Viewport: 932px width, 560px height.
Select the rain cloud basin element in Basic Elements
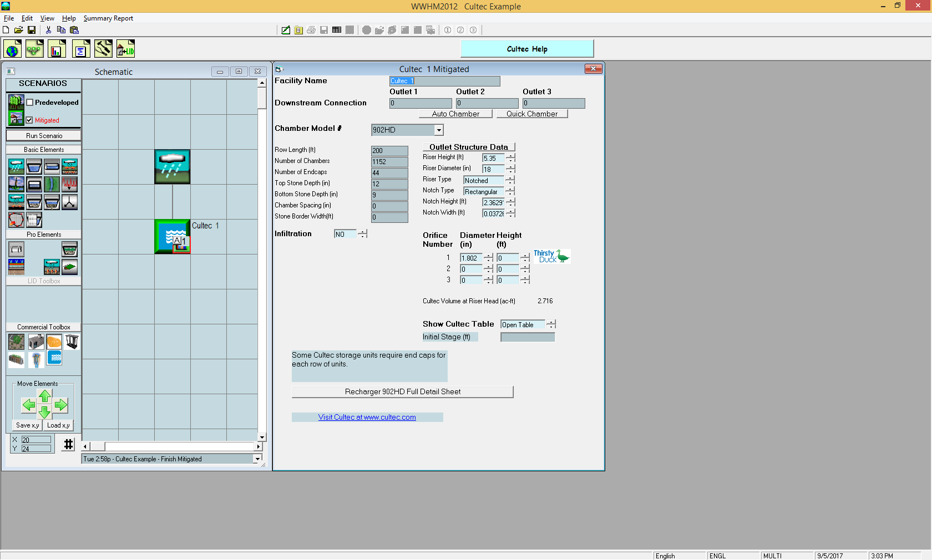[17, 166]
